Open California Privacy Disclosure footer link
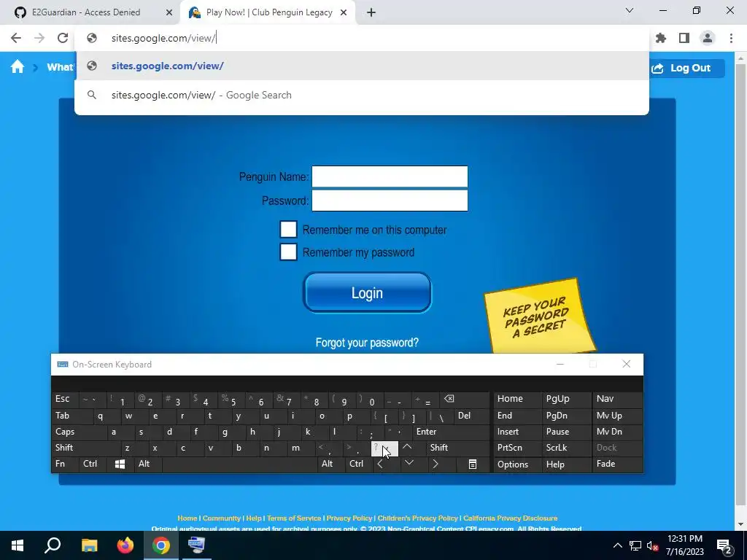The width and height of the screenshot is (747, 560). (510, 518)
